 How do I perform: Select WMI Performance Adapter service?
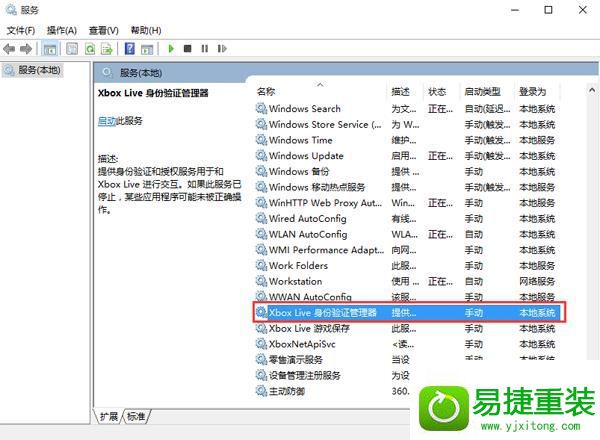408,250
